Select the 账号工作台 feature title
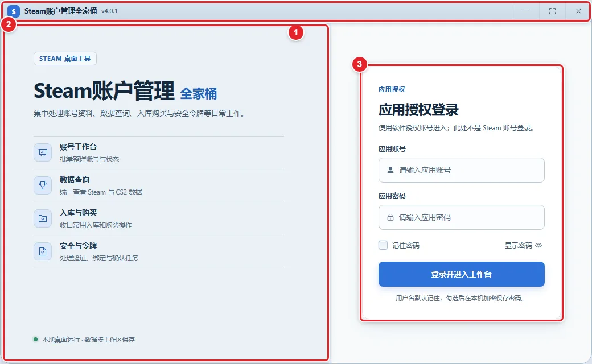This screenshot has width=592, height=364. click(x=78, y=147)
